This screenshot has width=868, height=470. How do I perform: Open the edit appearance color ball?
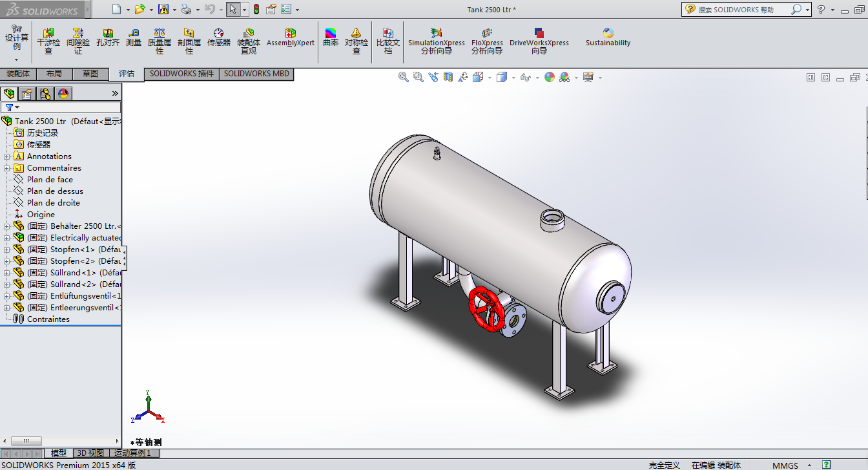coord(550,78)
